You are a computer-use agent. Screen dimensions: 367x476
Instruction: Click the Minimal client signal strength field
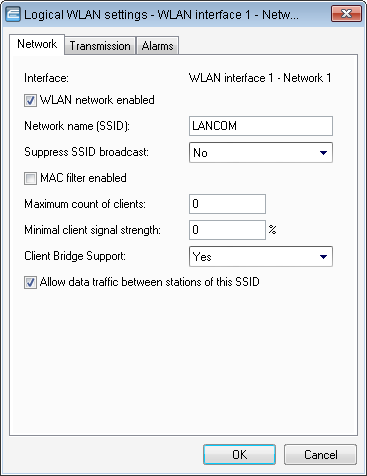point(227,230)
